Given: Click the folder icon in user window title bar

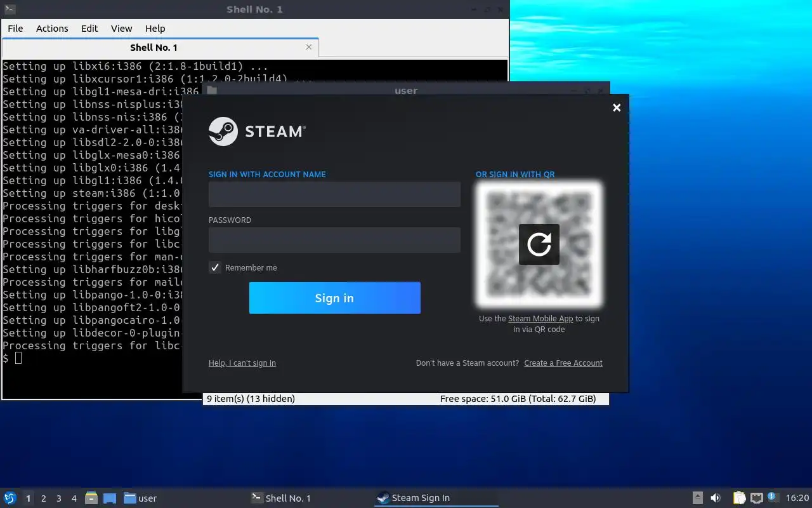Looking at the screenshot, I should (212, 90).
